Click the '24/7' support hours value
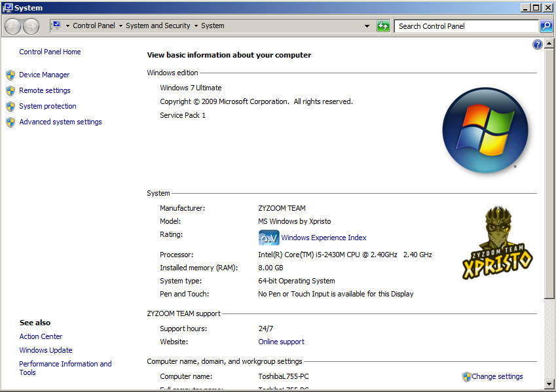556x392 pixels. click(266, 329)
